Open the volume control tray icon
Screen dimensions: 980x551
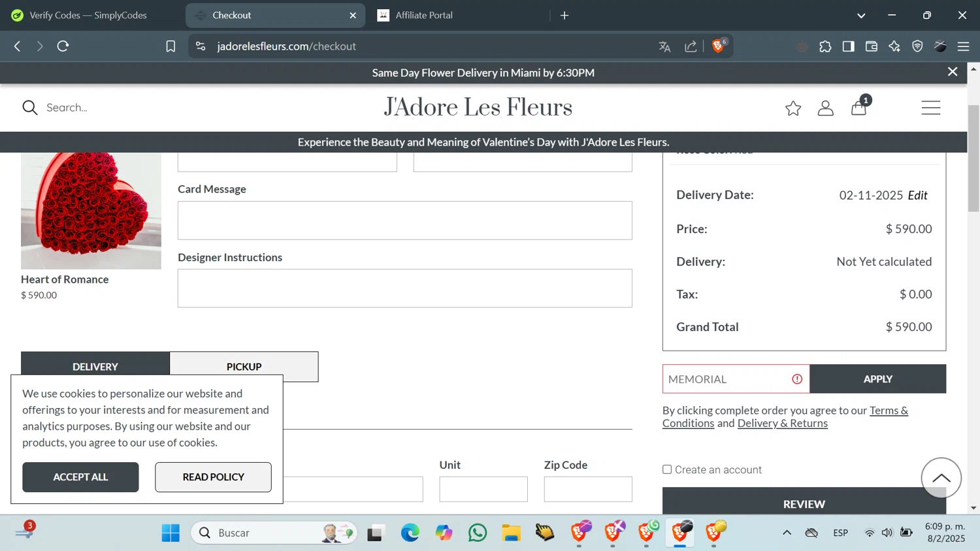click(x=887, y=533)
